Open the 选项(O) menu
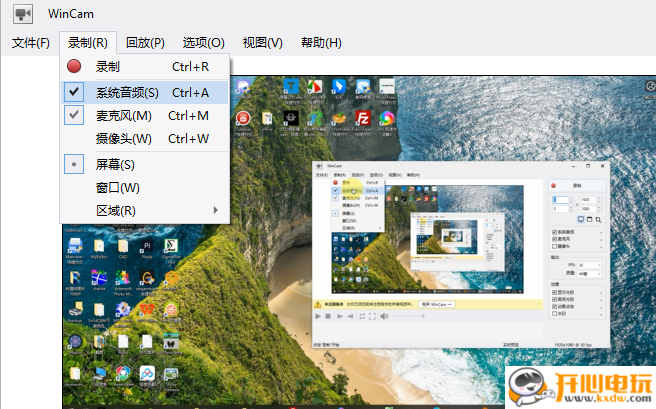Image resolution: width=656 pixels, height=409 pixels. pos(203,43)
